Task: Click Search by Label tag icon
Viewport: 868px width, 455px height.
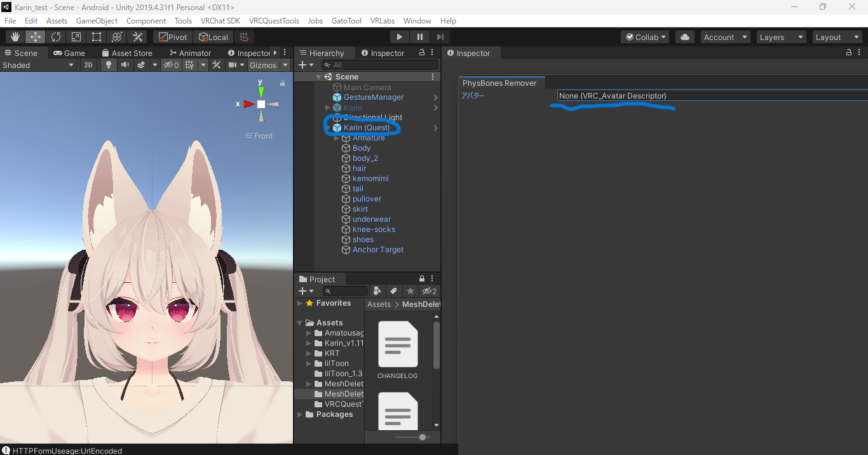Action: coord(393,291)
